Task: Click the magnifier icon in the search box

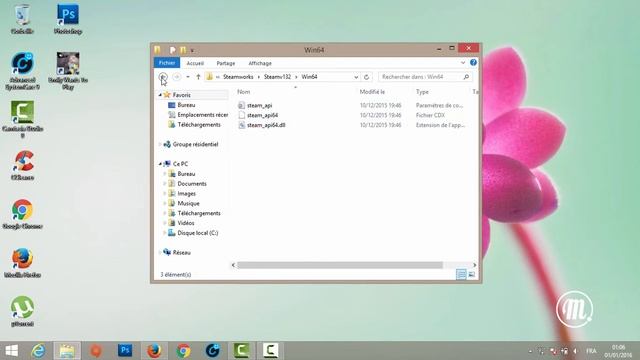Action: pos(466,77)
